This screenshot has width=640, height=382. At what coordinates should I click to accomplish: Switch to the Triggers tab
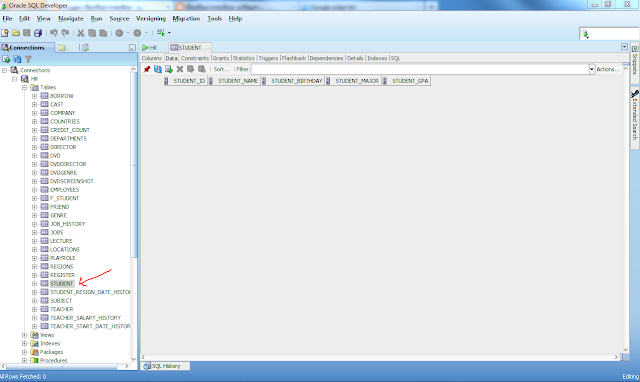[268, 58]
